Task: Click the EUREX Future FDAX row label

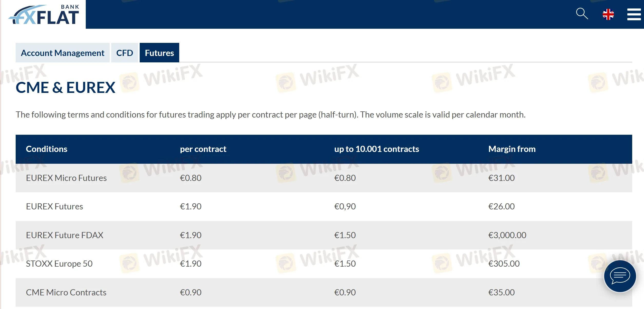Action: 64,235
